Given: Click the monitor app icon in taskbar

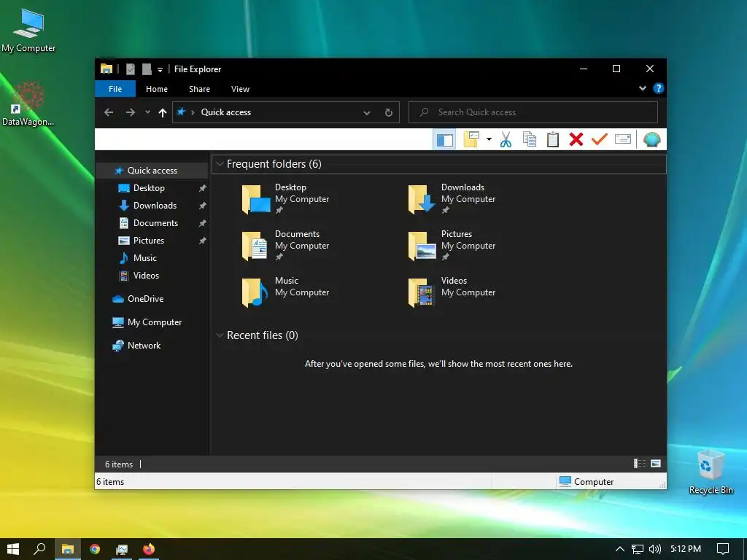Looking at the screenshot, I should (122, 549).
